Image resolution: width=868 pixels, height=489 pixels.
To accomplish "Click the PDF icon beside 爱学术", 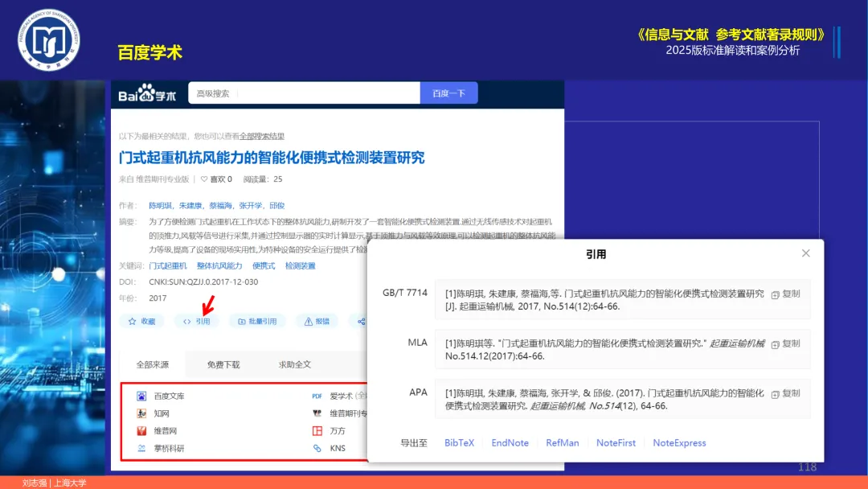I will click(x=317, y=396).
